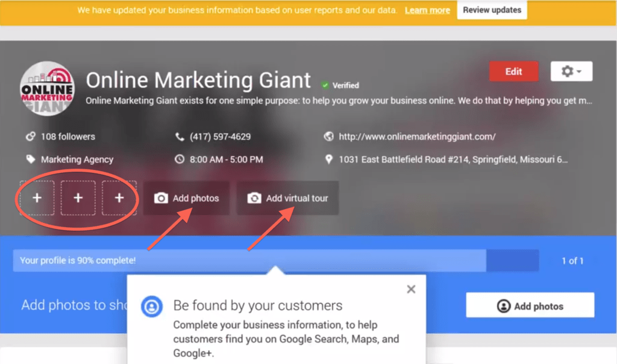617x364 pixels.
Task: Click the phone handset icon
Action: click(180, 137)
